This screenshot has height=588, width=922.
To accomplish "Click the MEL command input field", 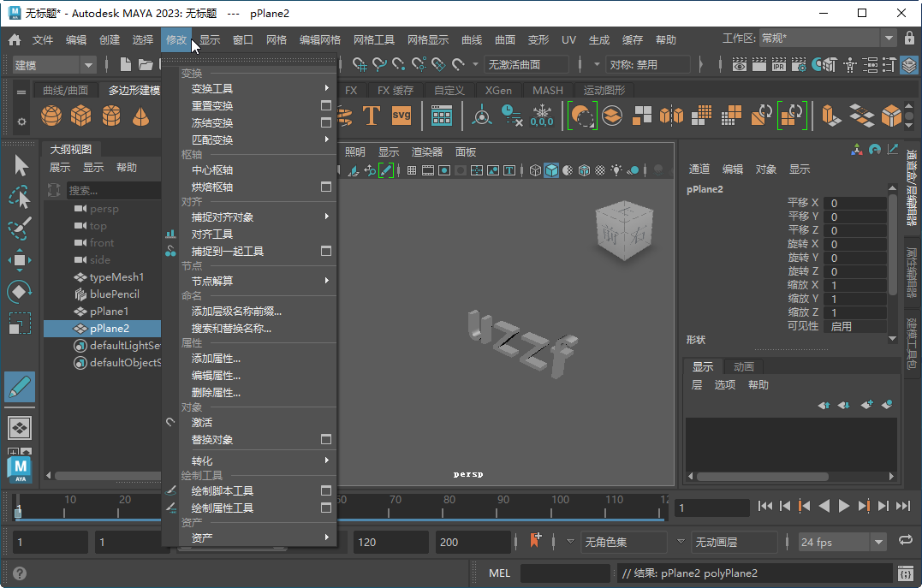I will point(565,573).
